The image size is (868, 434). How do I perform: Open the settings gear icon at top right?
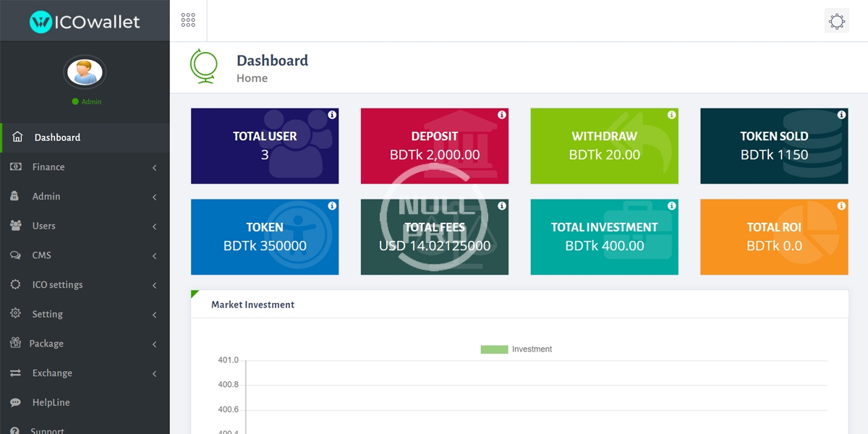pyautogui.click(x=837, y=21)
